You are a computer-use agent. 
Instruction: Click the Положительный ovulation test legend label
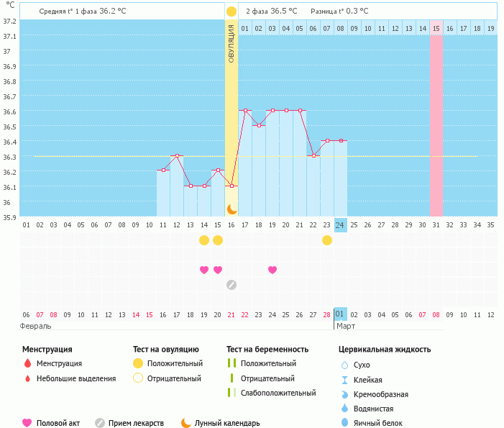tap(175, 363)
